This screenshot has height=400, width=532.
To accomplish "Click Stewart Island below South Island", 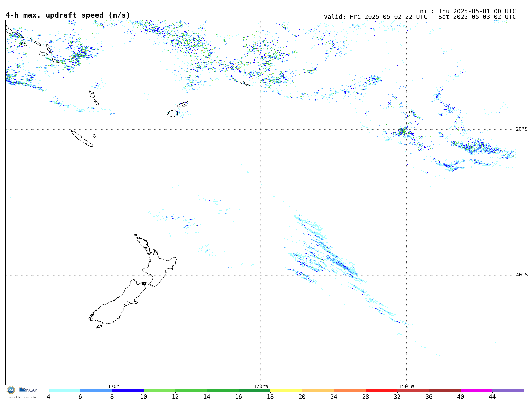I will [x=99, y=326].
